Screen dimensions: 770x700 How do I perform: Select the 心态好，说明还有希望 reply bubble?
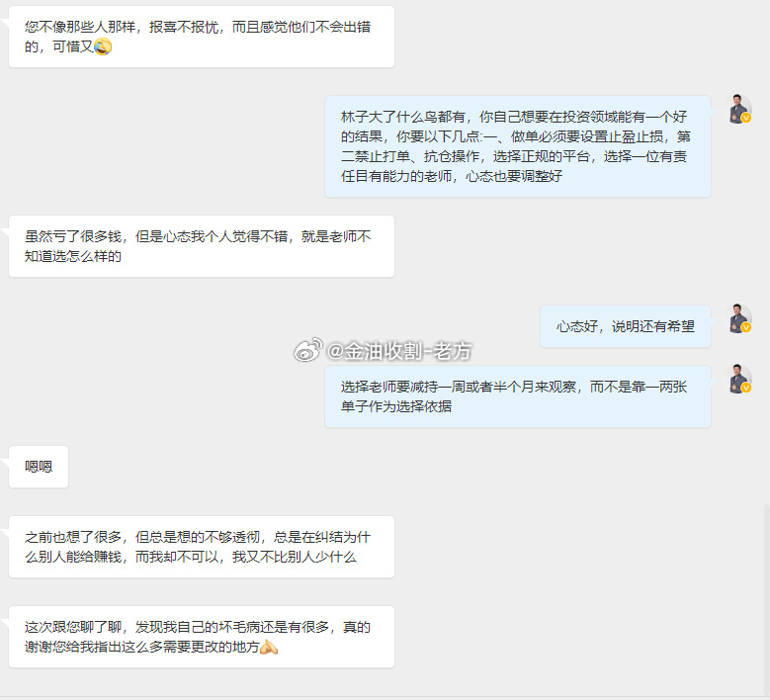[625, 326]
